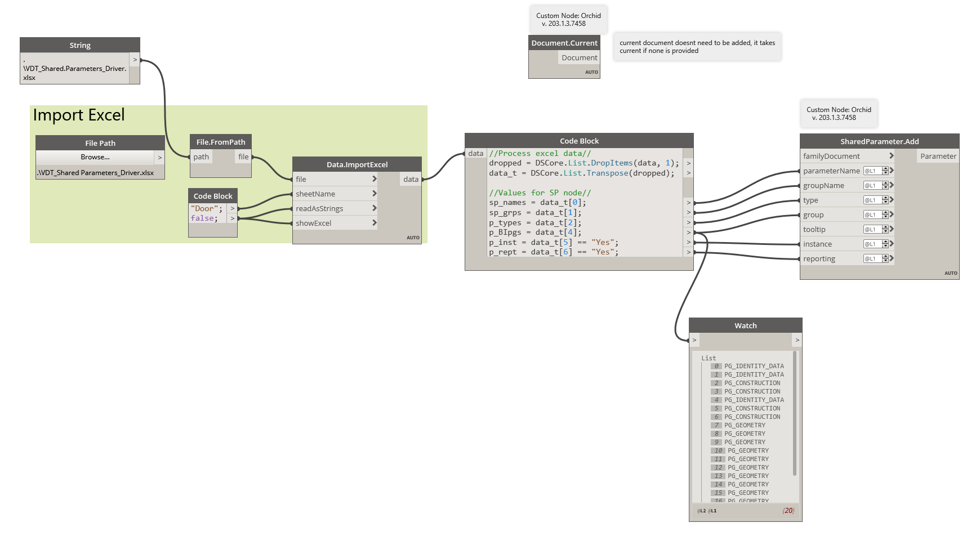Click the input port of the Watch node
The height and width of the screenshot is (545, 980).
pos(694,340)
